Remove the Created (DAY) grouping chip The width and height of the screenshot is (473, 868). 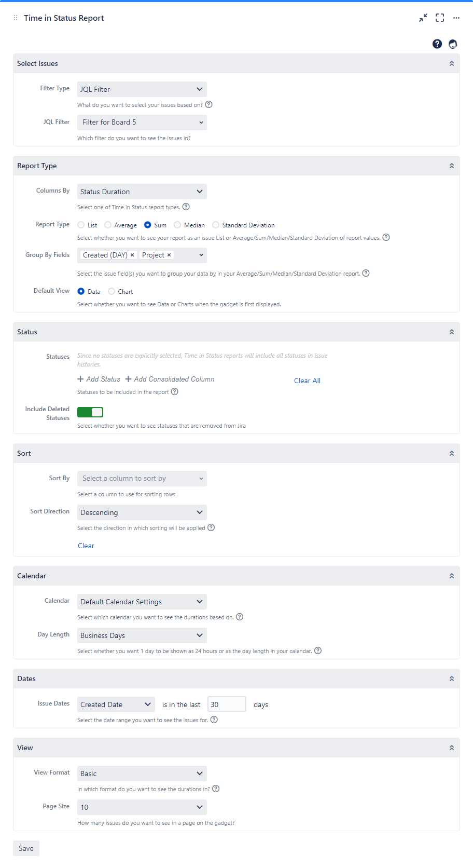(133, 255)
